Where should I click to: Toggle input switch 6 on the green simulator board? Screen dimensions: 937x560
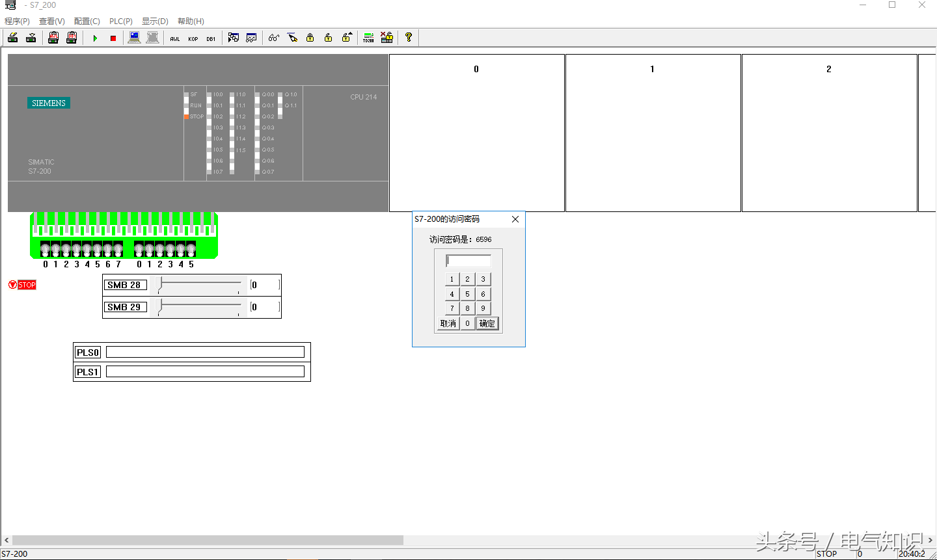pyautogui.click(x=107, y=249)
